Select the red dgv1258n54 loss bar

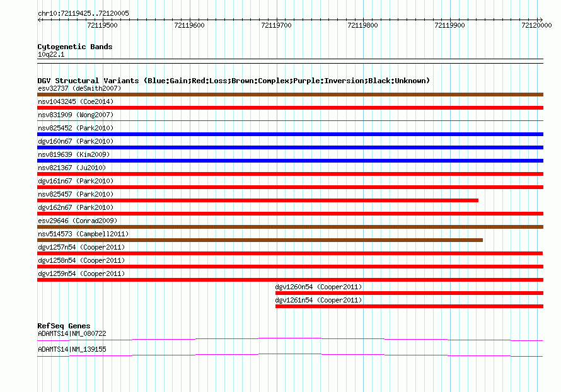pos(290,267)
